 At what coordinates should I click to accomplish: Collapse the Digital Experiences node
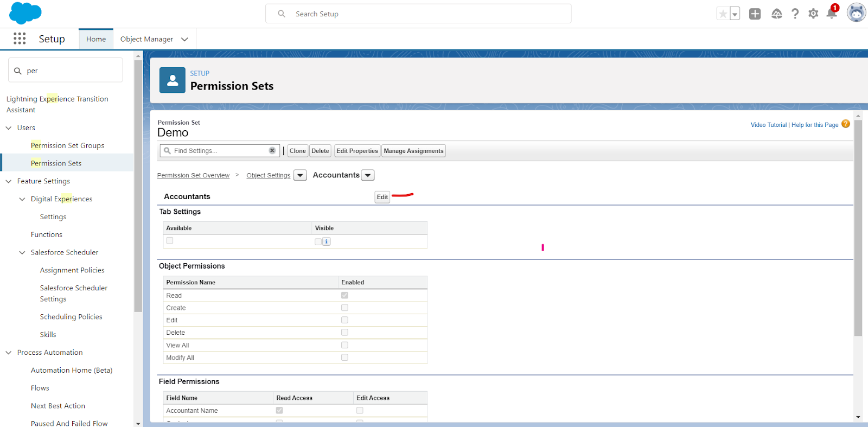22,199
